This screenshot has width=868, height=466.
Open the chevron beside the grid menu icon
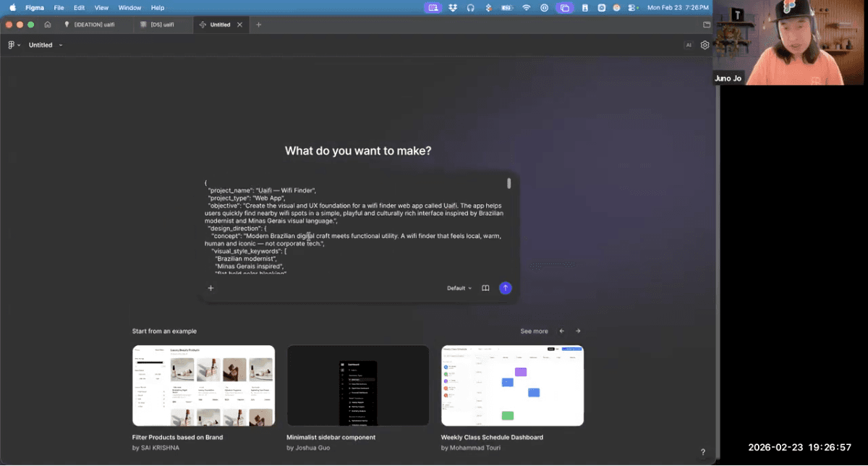point(19,44)
